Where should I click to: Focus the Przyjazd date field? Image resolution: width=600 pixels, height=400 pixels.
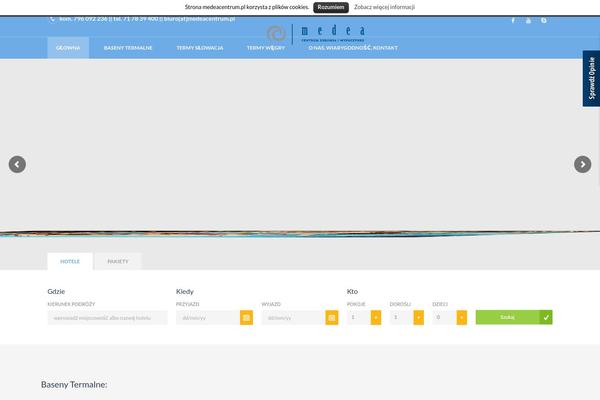click(208, 318)
